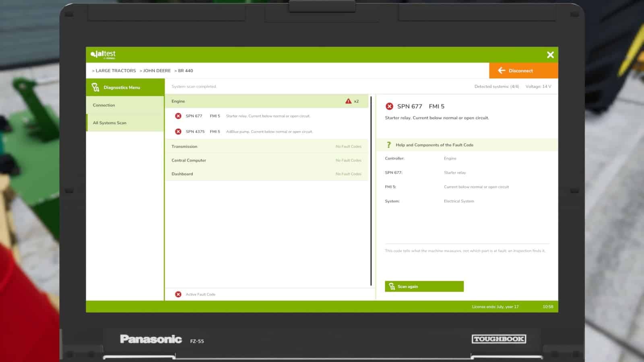
Task: Click the large red error icon in detail panel
Action: [389, 106]
